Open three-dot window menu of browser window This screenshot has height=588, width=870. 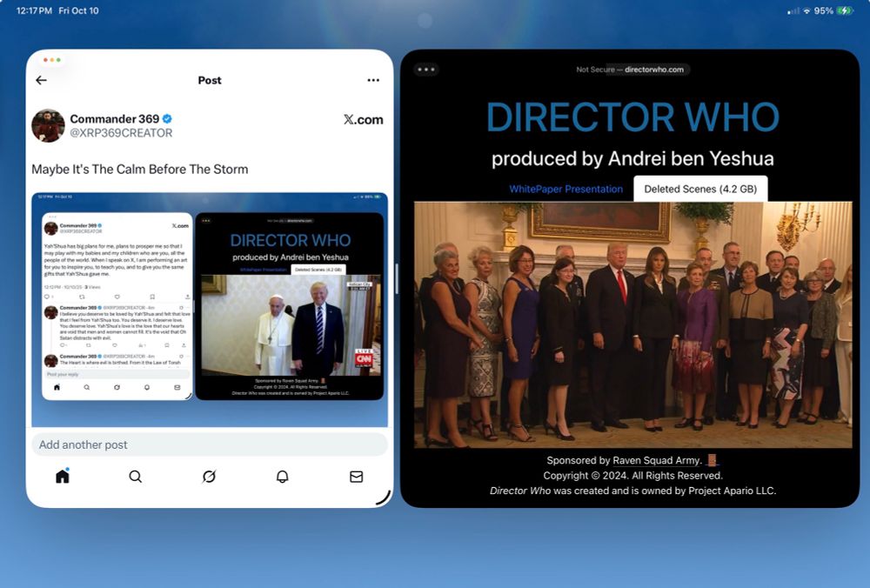click(426, 70)
